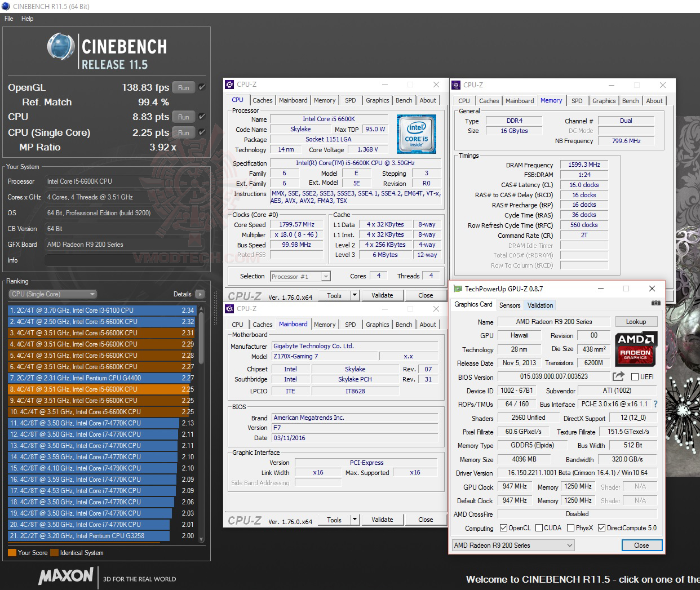Click the Intel Core i5 6600K name field
Image resolution: width=700 pixels, height=590 pixels.
(329, 119)
